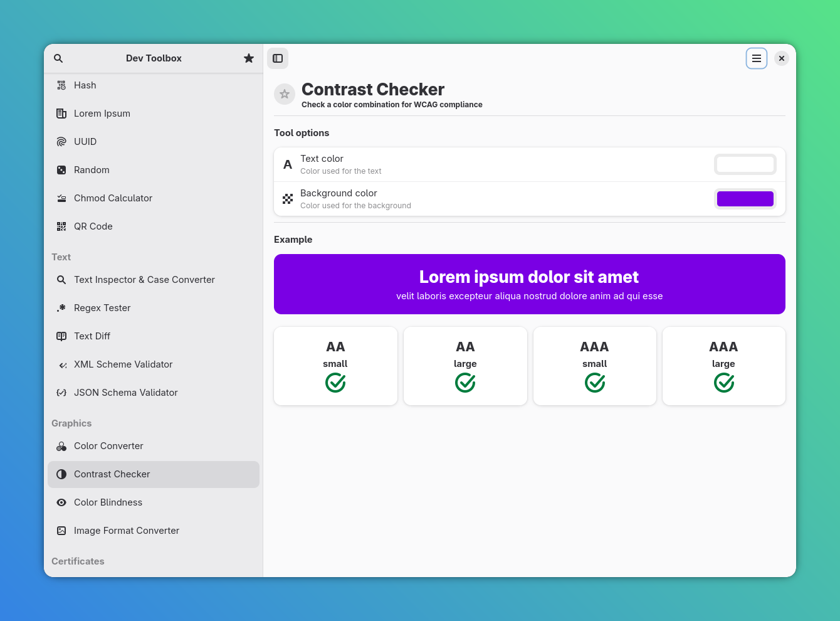Select the Image Format Converter
840x621 pixels.
(126, 530)
